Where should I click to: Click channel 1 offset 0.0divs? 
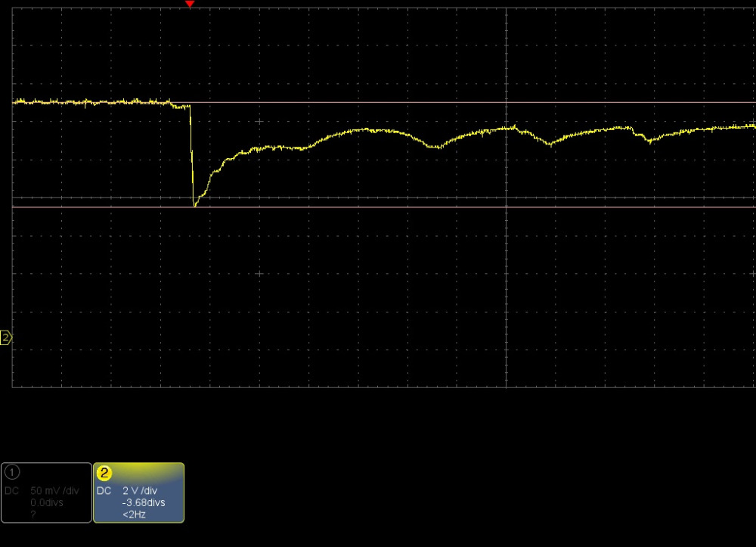tap(45, 502)
